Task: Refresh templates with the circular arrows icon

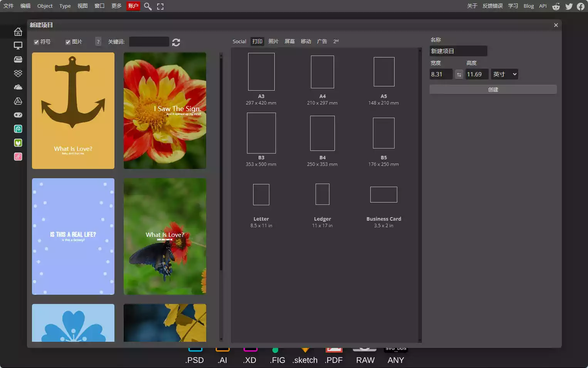Action: tap(176, 42)
